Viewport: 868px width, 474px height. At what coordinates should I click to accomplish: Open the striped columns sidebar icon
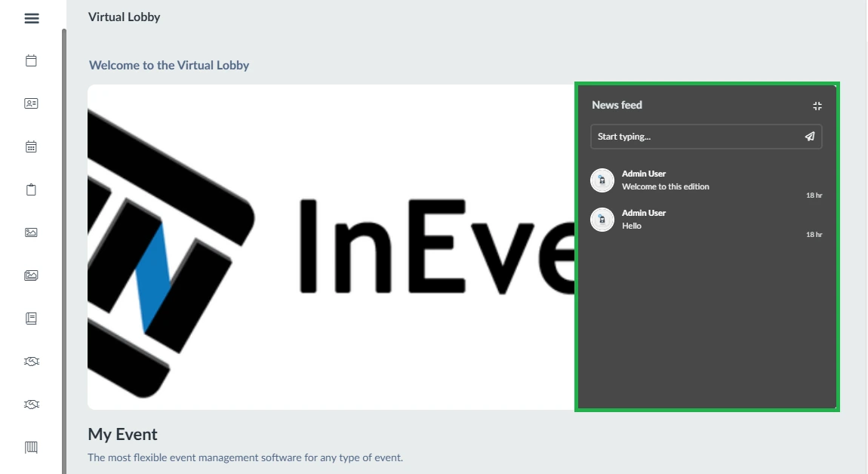coord(31,448)
